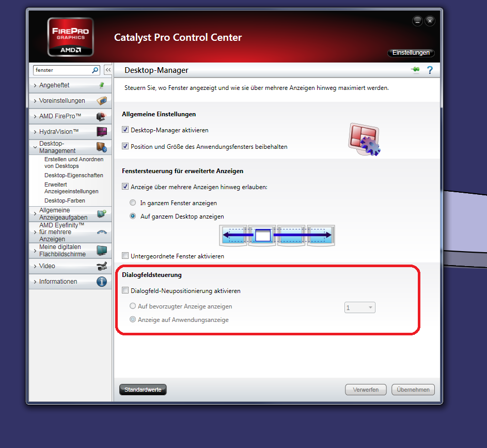Close the Catalyst Pro Control Center

tap(430, 21)
